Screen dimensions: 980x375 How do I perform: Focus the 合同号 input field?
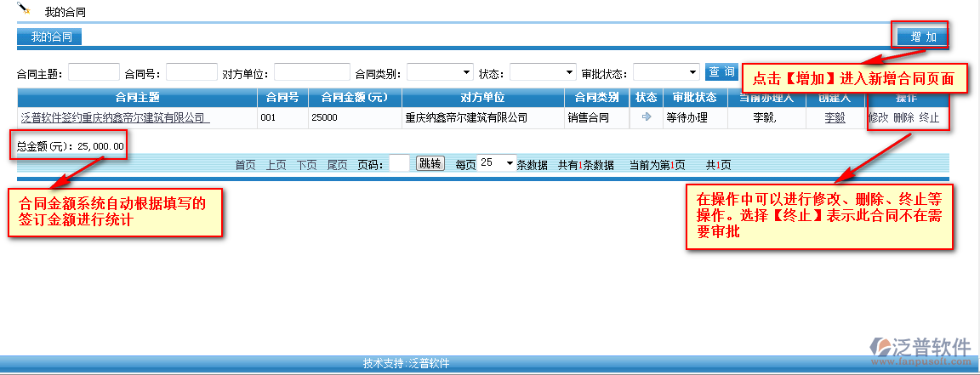click(191, 72)
